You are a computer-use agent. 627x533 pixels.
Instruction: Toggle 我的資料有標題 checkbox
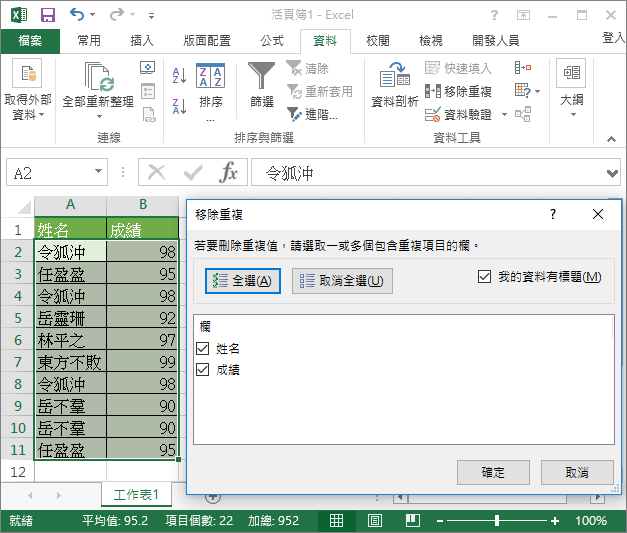(484, 277)
